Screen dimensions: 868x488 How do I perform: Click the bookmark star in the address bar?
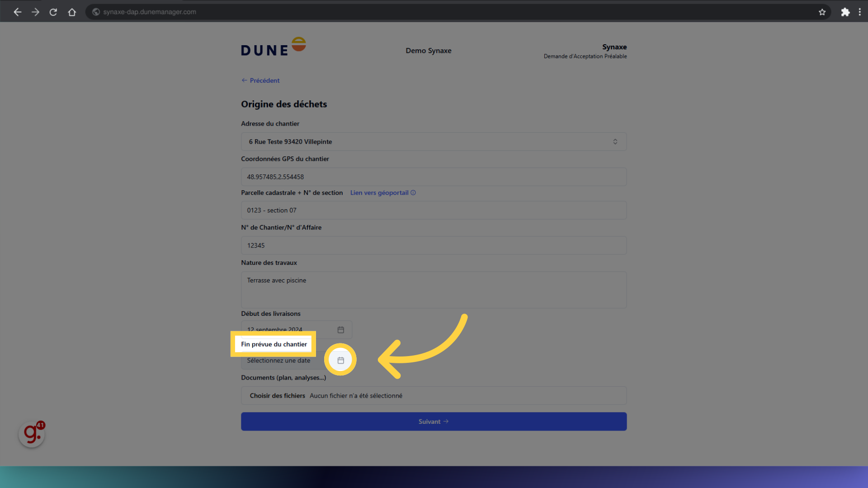click(x=822, y=12)
